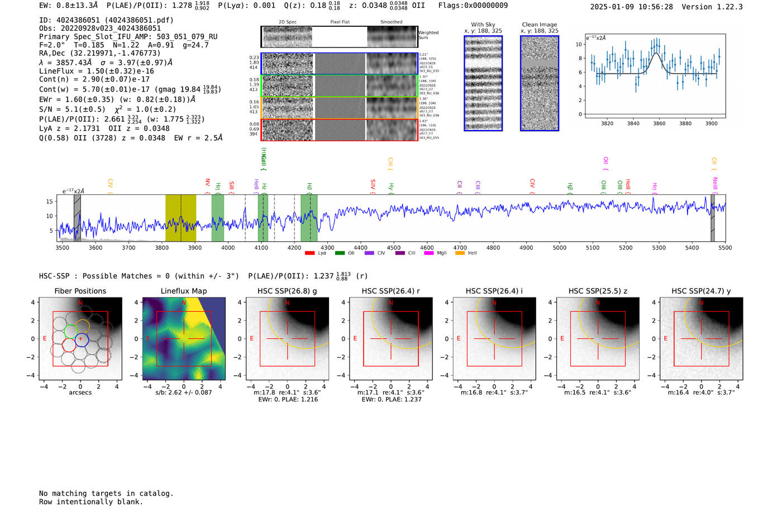Click the red Lyα legend swatch

point(309,253)
